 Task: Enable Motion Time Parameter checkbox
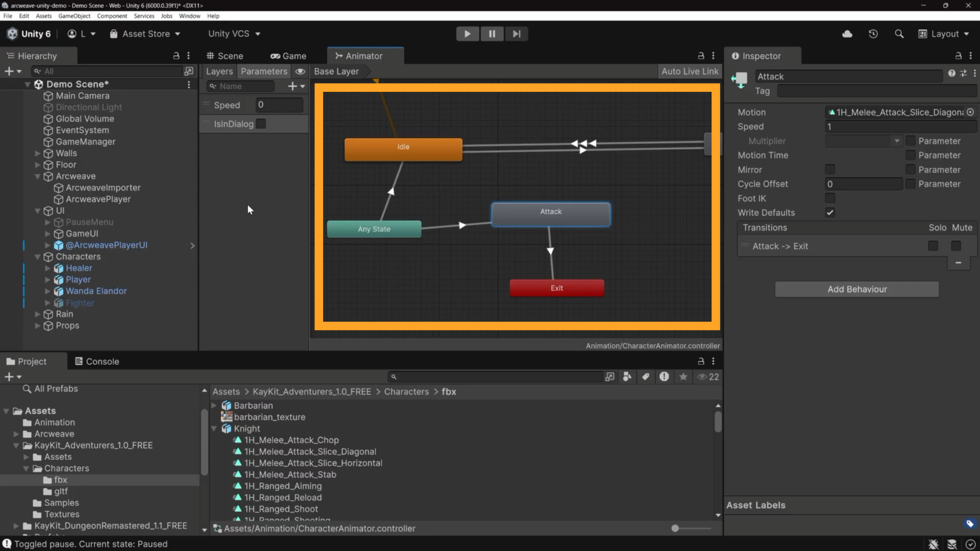click(x=910, y=155)
